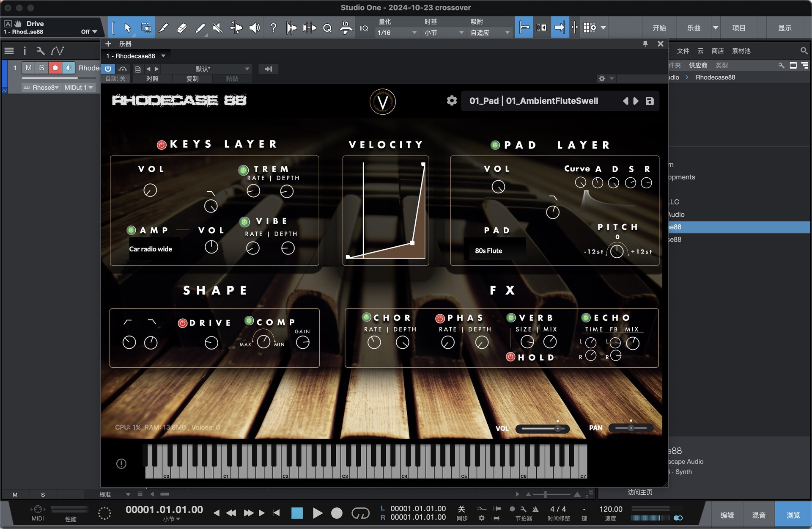Click the 复制 copy button

[192, 79]
